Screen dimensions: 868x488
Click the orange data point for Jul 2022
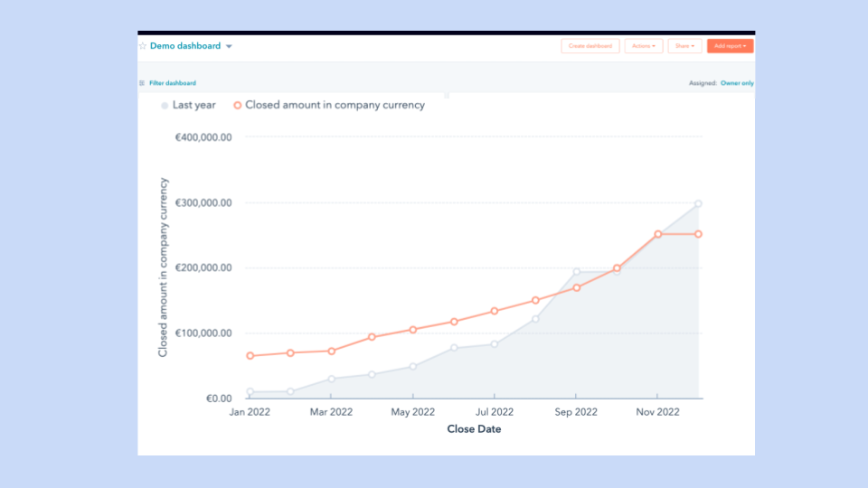tap(495, 311)
